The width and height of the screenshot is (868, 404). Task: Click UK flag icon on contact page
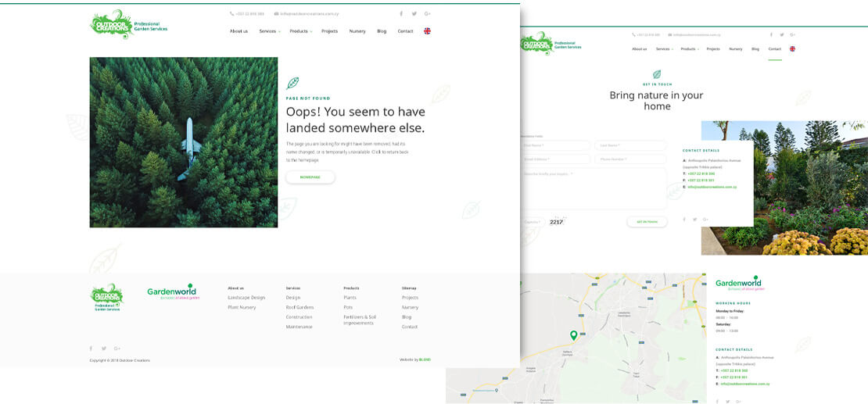pyautogui.click(x=793, y=48)
